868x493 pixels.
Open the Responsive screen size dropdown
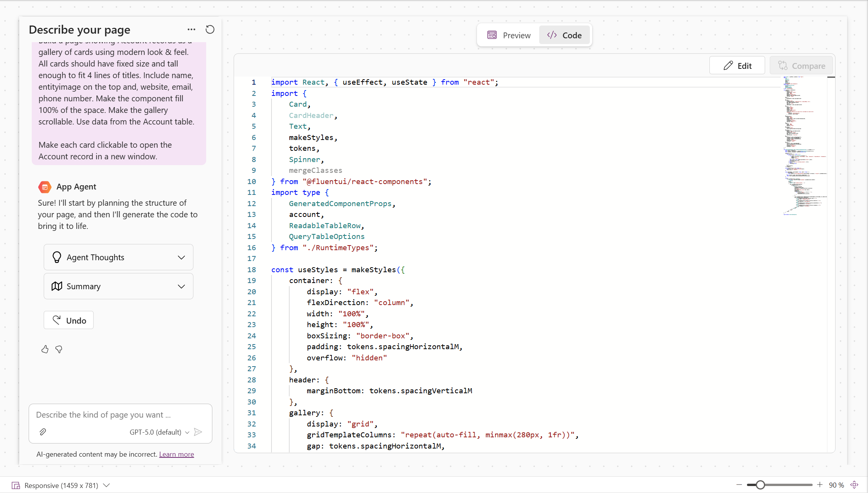coord(107,485)
